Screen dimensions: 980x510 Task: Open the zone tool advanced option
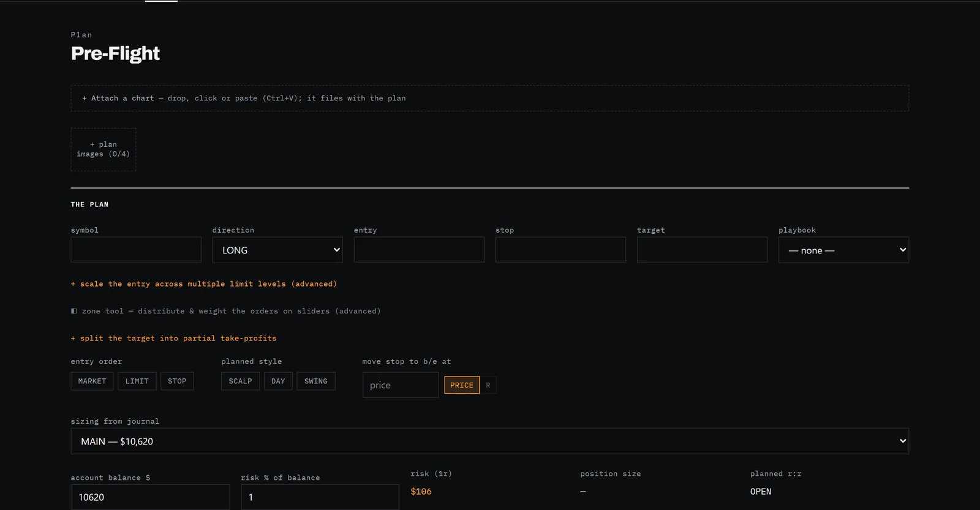click(x=226, y=311)
